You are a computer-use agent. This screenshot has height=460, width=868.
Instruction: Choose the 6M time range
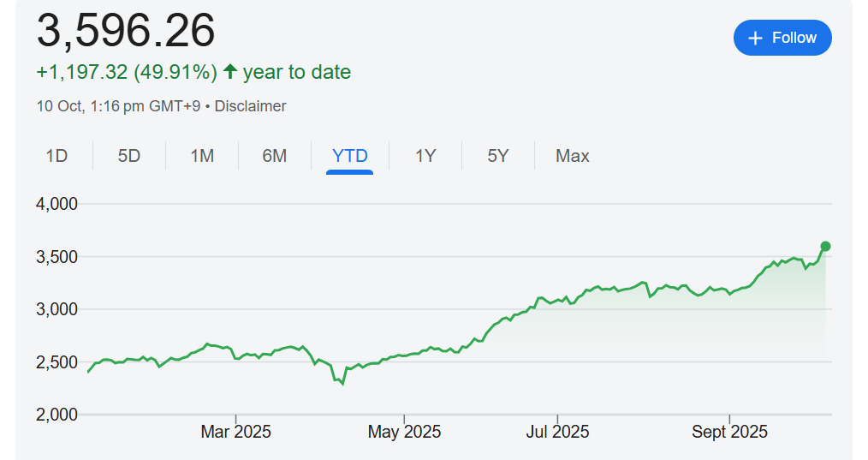(275, 156)
